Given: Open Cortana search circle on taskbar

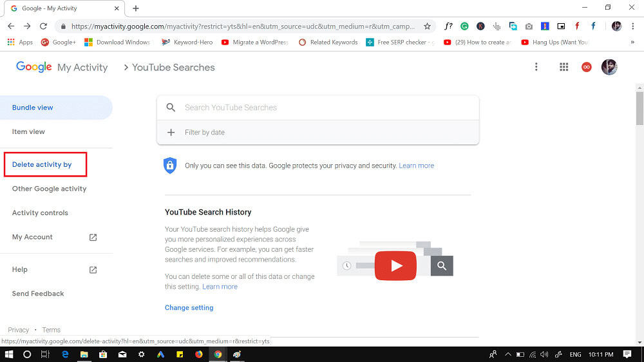Looking at the screenshot, I should [27, 354].
